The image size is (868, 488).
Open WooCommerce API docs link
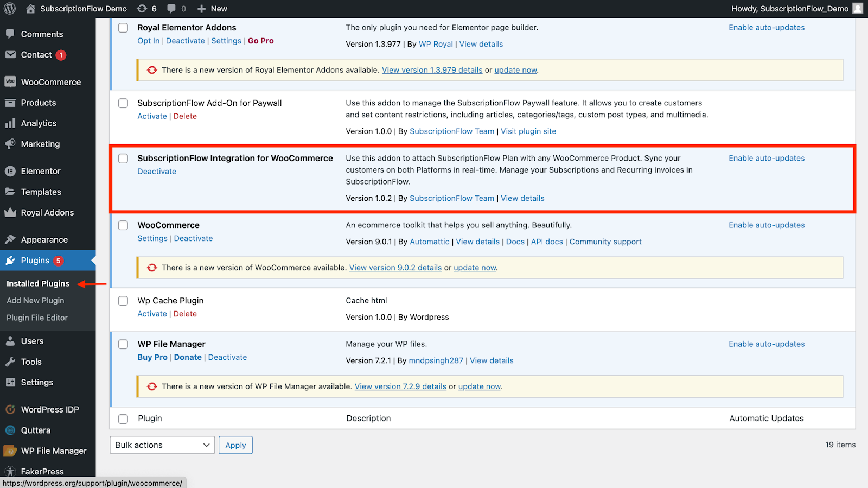547,242
